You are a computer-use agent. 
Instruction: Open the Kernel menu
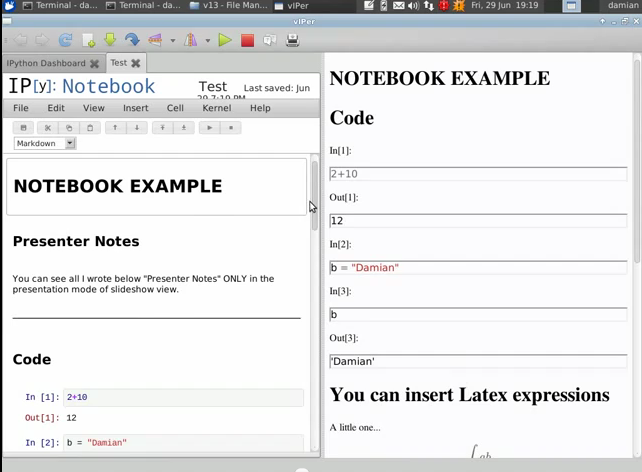[x=216, y=108]
